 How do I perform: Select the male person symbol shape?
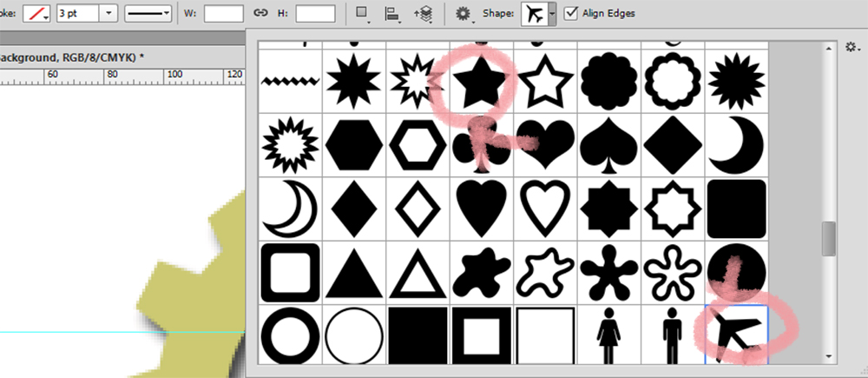pos(673,335)
